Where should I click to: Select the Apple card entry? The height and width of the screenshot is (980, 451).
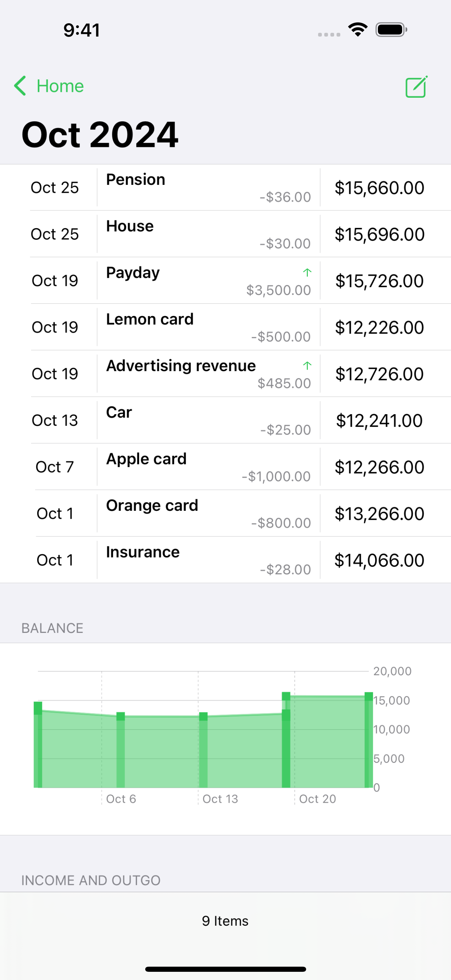tap(208, 467)
